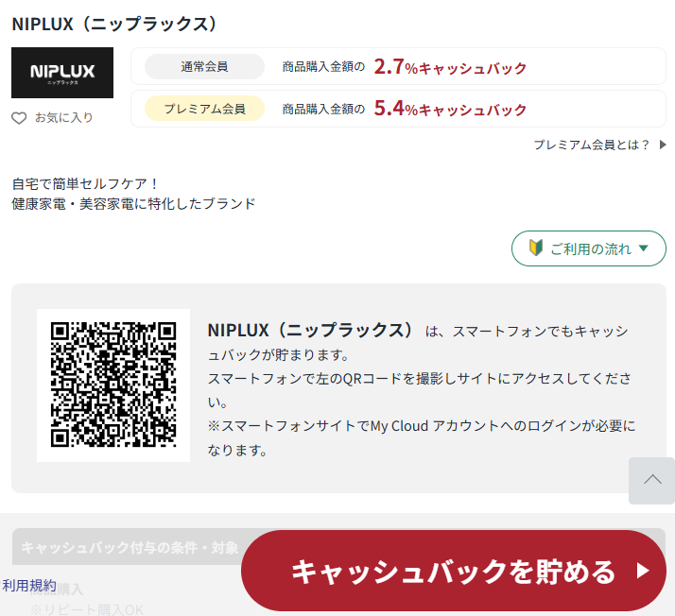Click the beginner mark icon in ご利用の流れ

tap(536, 248)
